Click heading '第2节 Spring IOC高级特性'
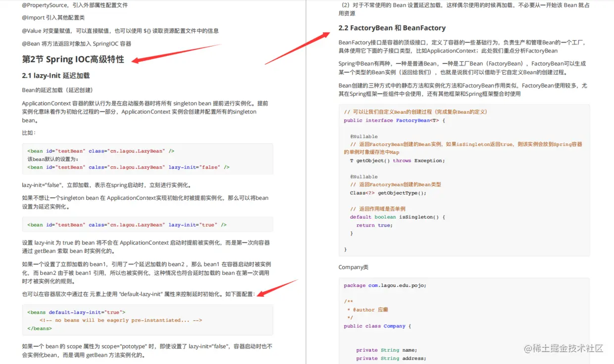This screenshot has height=364, width=614. pos(73,59)
